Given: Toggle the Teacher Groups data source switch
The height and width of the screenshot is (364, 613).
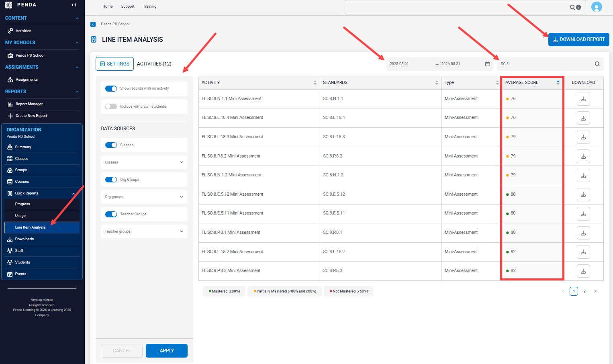Looking at the screenshot, I should point(111,214).
